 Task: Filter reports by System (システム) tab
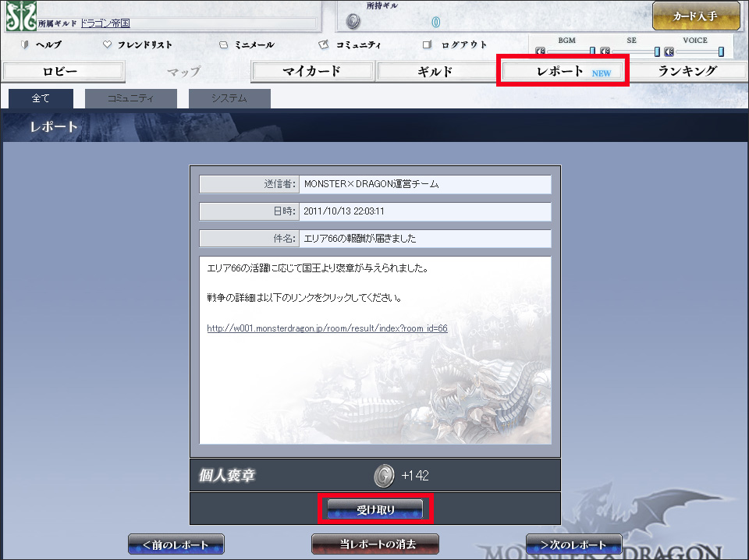[x=229, y=98]
